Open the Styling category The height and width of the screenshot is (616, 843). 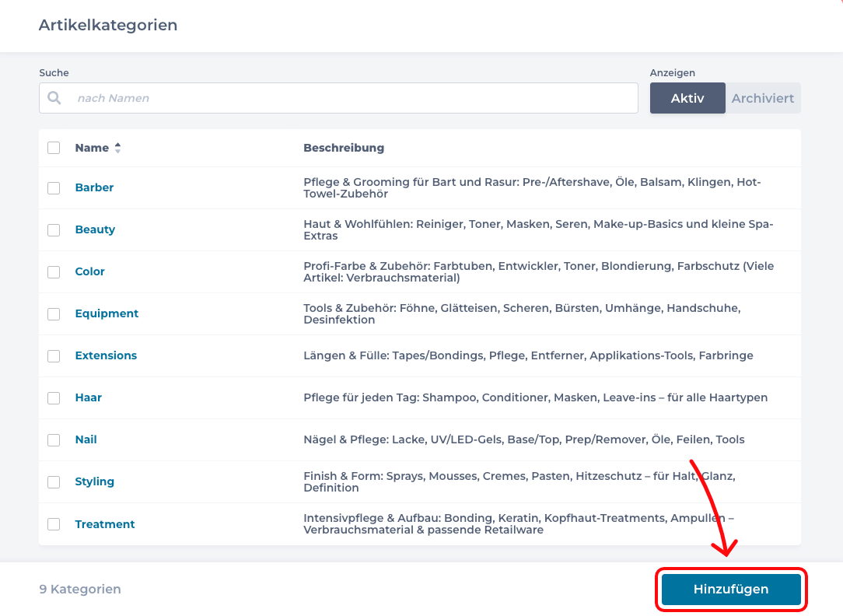94,481
